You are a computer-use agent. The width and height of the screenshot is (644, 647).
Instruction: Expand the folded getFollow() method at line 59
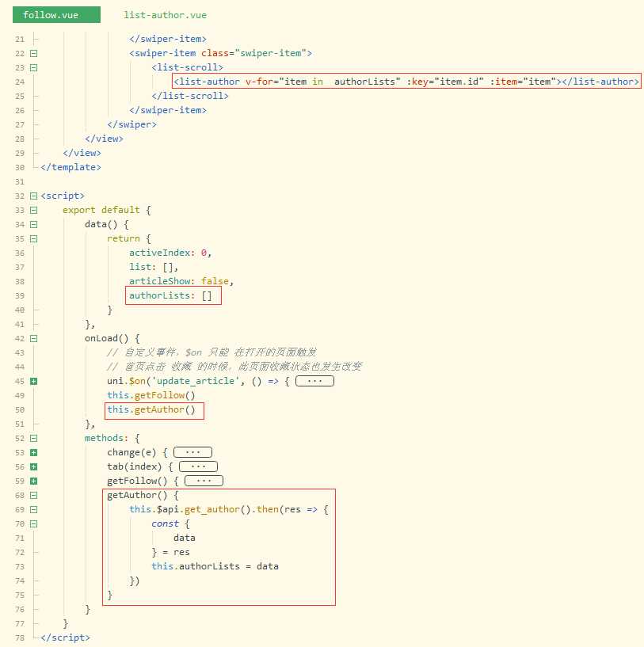(34, 481)
